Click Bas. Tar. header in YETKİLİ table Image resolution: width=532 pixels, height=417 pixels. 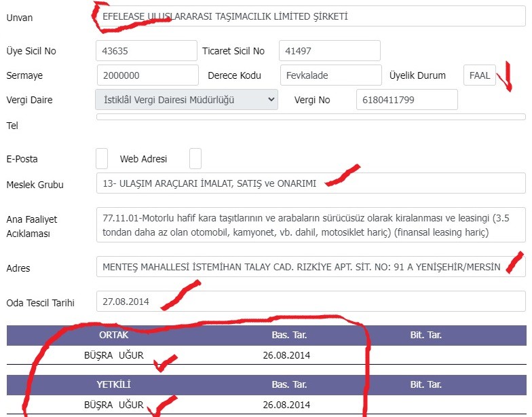[289, 384]
